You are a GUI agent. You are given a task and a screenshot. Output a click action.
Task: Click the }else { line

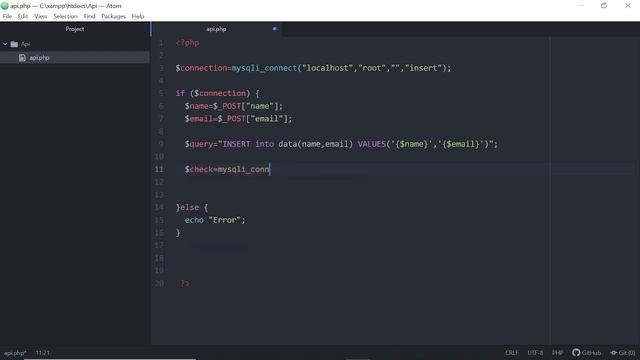click(x=192, y=207)
